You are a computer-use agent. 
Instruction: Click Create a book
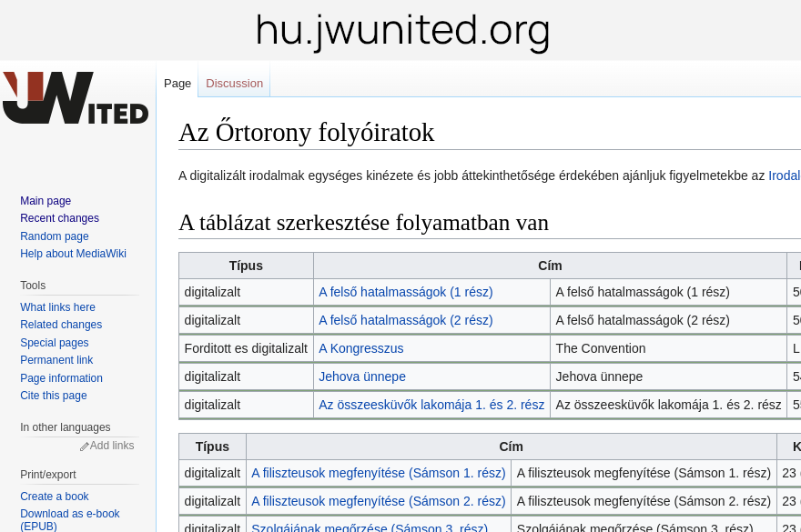pyautogui.click(x=55, y=497)
